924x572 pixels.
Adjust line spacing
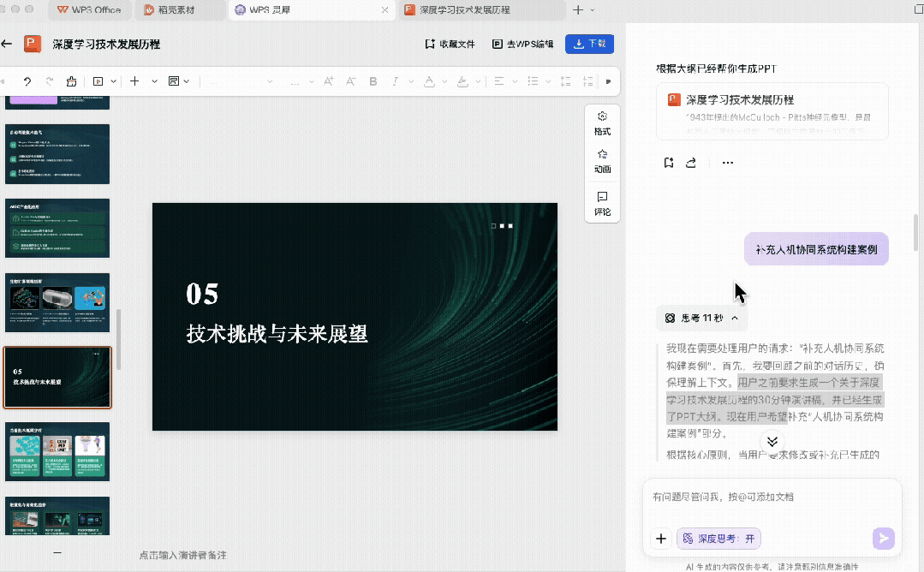coord(566,81)
